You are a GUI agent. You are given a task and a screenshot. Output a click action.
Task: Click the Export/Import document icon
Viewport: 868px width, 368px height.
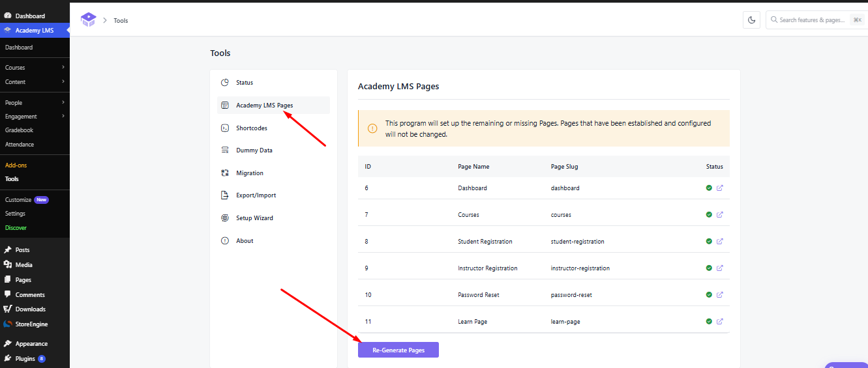pyautogui.click(x=225, y=195)
